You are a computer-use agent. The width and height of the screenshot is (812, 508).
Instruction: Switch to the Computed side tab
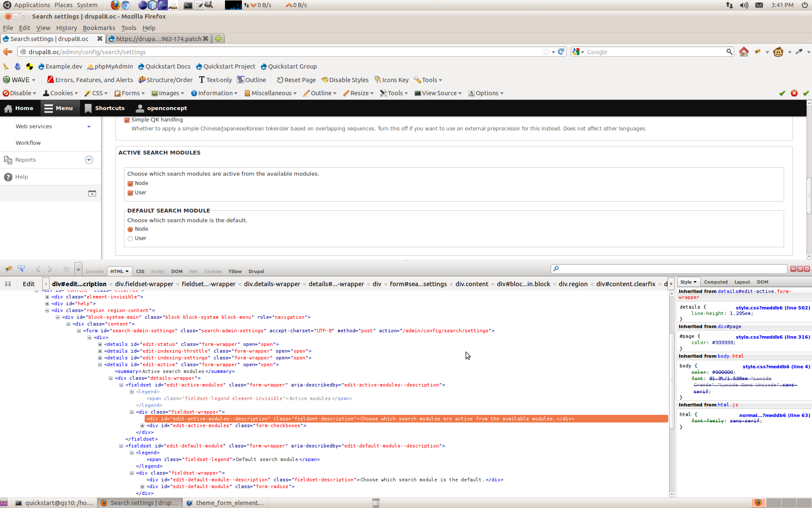716,282
